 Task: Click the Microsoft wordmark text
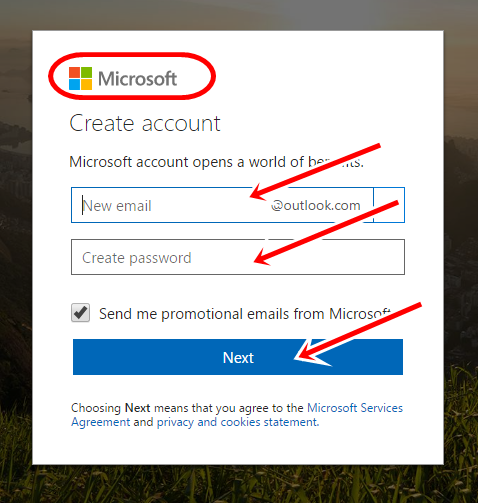click(x=137, y=79)
